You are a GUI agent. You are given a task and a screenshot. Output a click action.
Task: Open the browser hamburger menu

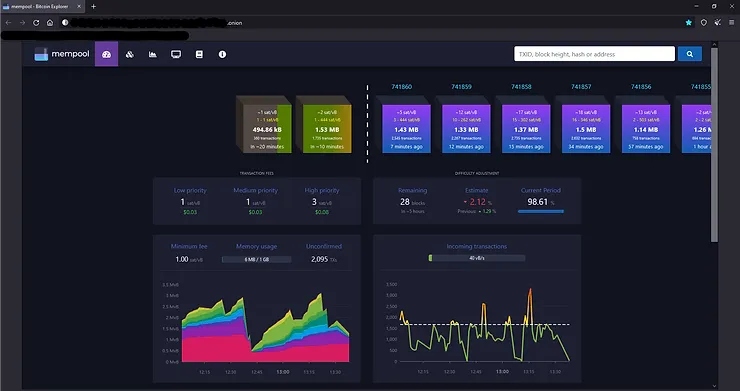732,23
